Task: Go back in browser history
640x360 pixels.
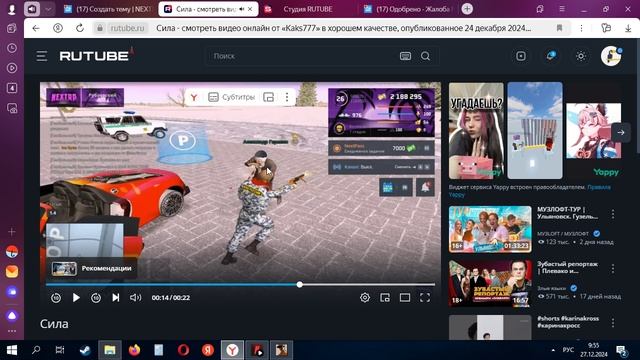Action: pyautogui.click(x=36, y=28)
